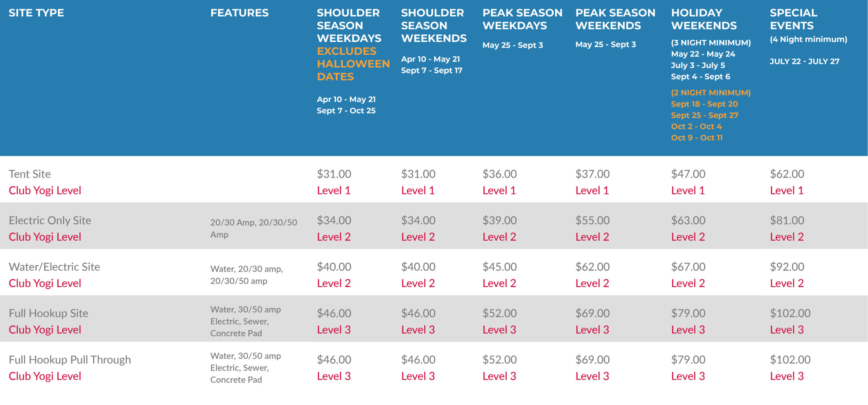Screen dimensions: 868x405
Task: Click Level 1 under Tent Site Holiday Weekends
Action: tap(688, 190)
